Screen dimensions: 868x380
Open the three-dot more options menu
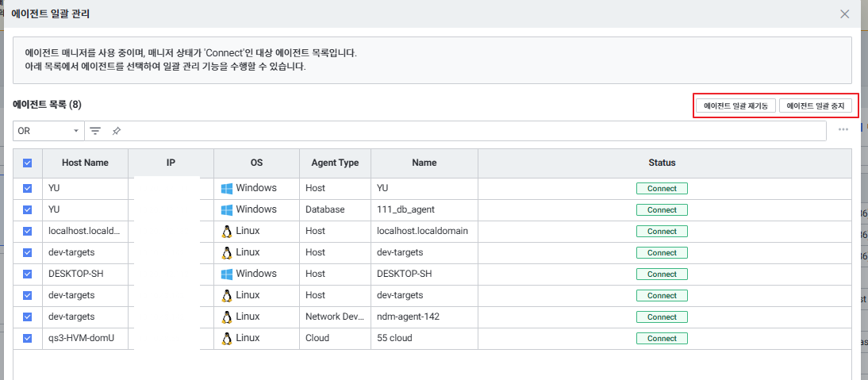[x=843, y=130]
